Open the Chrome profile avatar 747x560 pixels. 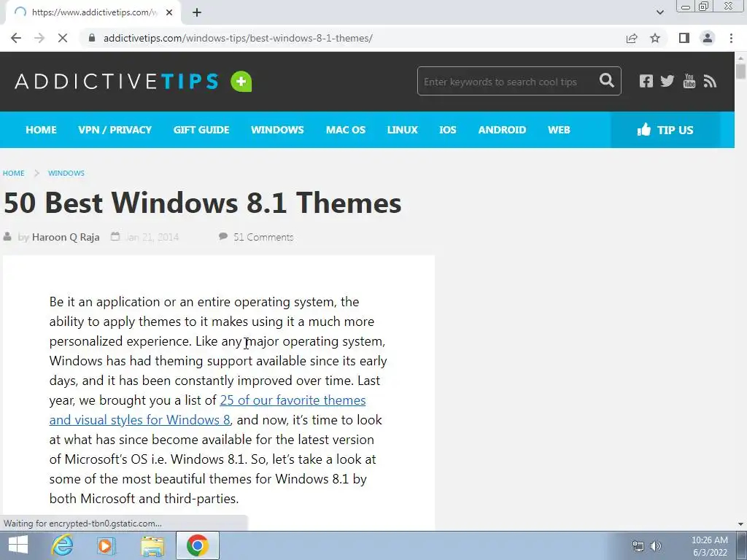coord(708,38)
